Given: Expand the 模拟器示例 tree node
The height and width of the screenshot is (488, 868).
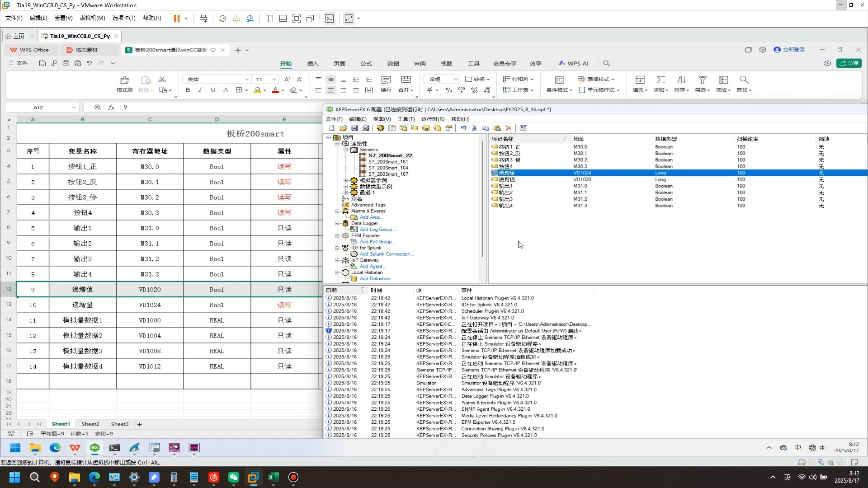Looking at the screenshot, I should [x=346, y=180].
